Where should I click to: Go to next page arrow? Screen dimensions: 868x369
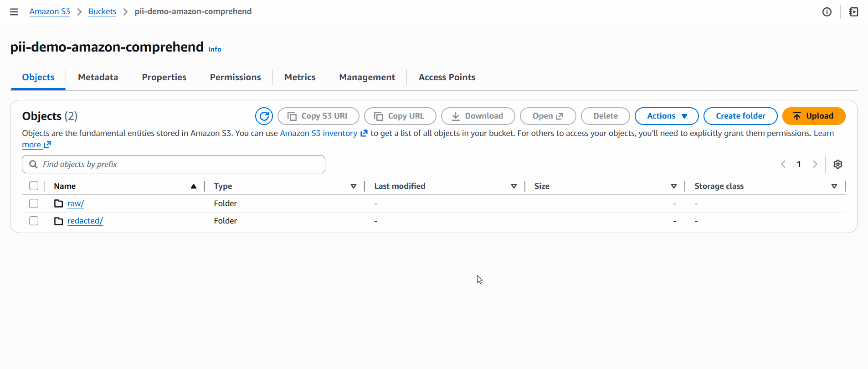point(815,164)
